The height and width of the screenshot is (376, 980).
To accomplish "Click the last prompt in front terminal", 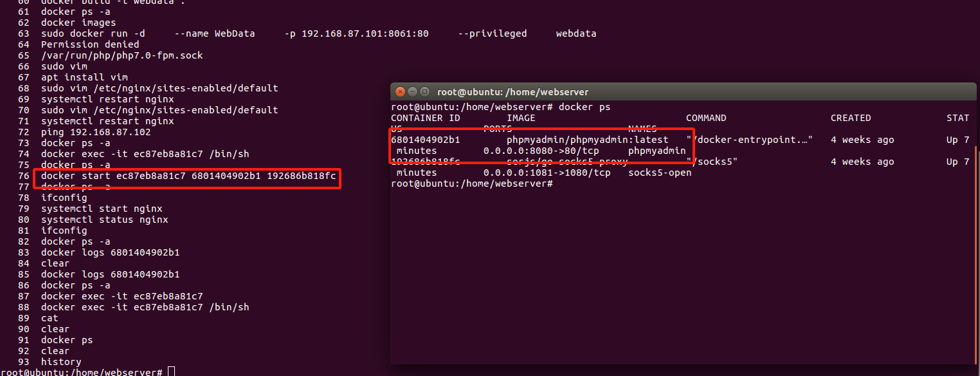I will coord(472,183).
